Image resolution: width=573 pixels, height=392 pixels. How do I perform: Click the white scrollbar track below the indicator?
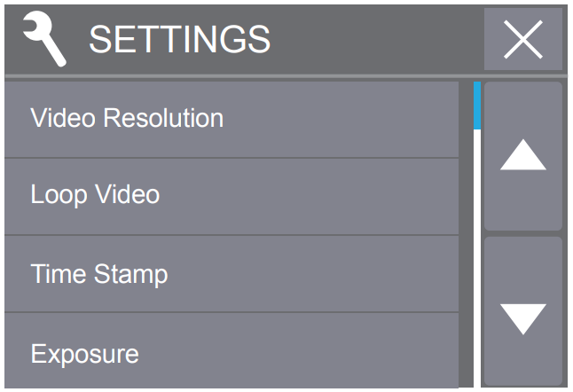coord(477,258)
